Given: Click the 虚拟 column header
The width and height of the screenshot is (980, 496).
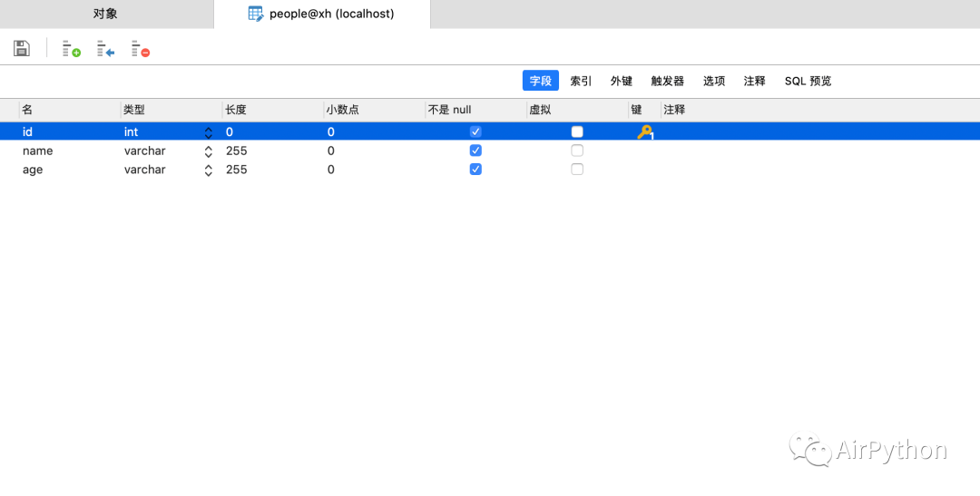Looking at the screenshot, I should click(x=577, y=110).
